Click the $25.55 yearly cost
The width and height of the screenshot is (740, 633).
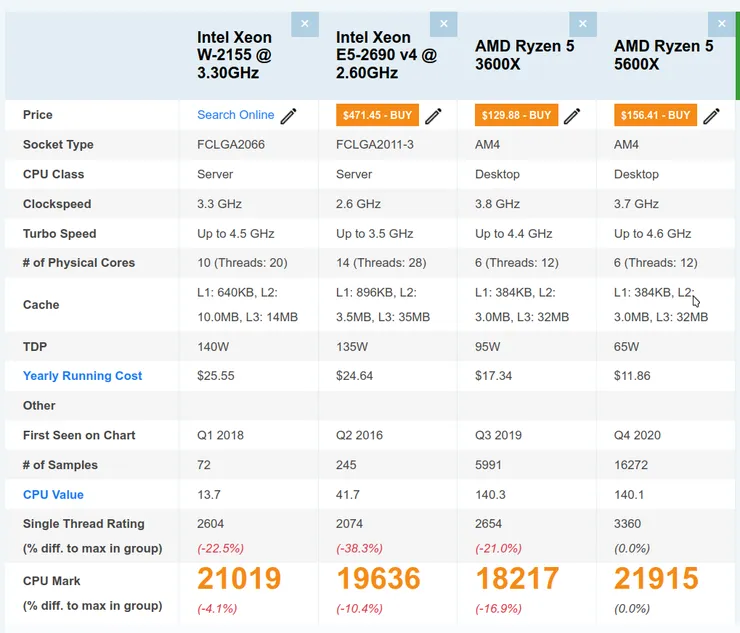click(x=216, y=376)
